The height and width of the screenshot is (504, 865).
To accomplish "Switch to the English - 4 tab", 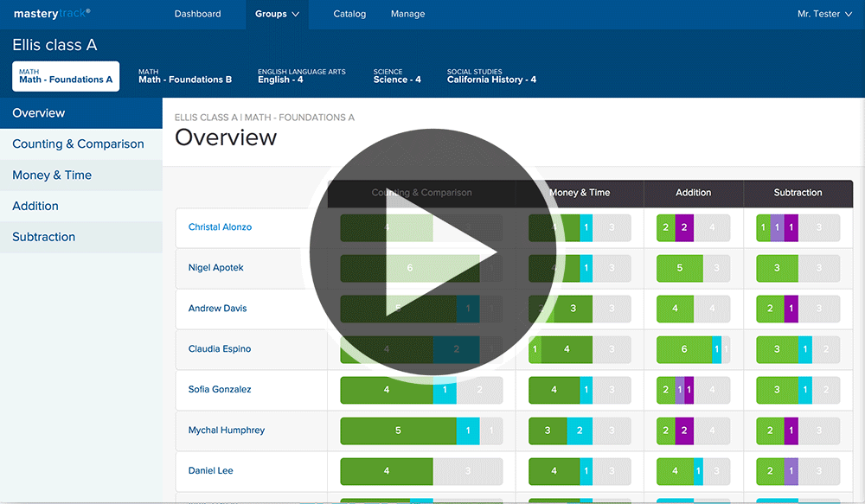I will (x=301, y=76).
